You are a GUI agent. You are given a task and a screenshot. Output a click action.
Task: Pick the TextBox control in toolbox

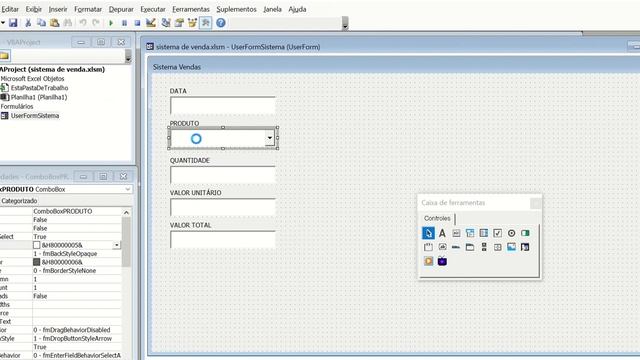[x=456, y=233]
